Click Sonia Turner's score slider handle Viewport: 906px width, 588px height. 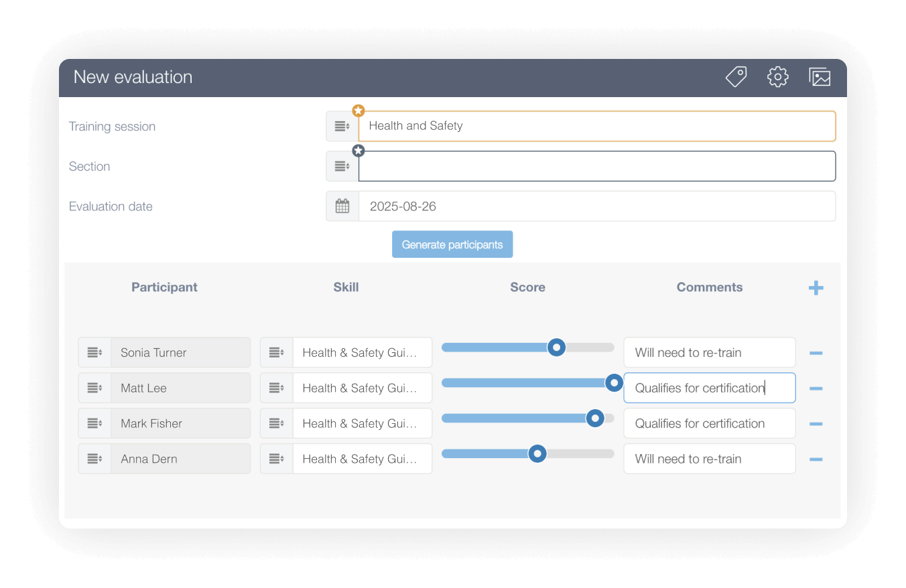click(x=556, y=347)
